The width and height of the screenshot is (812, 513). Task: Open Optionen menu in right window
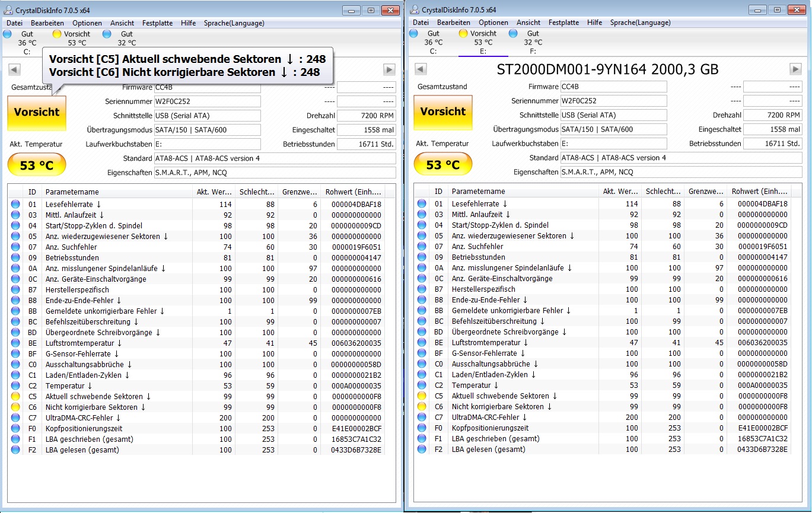coord(493,23)
